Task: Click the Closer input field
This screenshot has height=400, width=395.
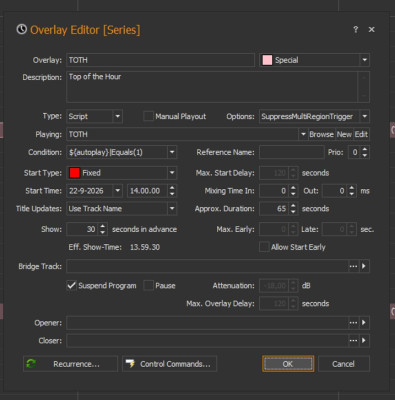Action: click(207, 341)
